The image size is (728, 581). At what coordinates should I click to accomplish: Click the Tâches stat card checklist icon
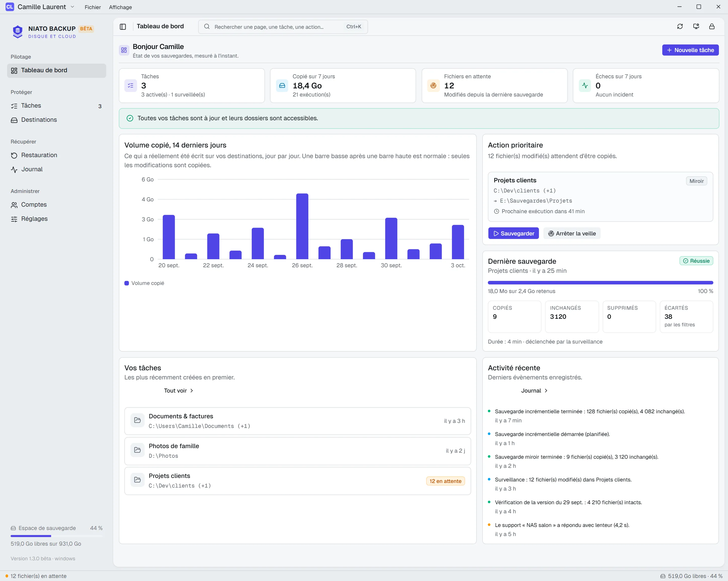coord(131,86)
